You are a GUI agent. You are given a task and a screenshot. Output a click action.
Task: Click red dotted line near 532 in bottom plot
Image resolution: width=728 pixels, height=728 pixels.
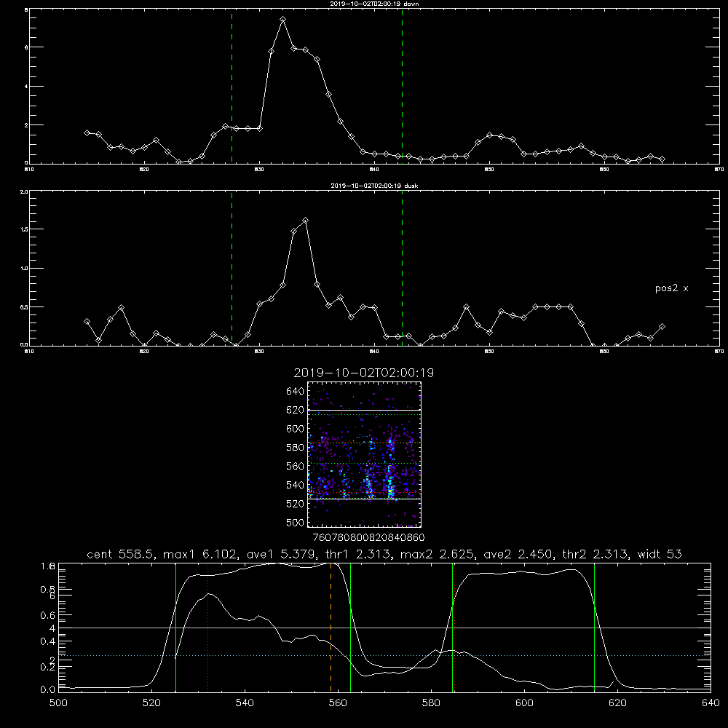207,628
